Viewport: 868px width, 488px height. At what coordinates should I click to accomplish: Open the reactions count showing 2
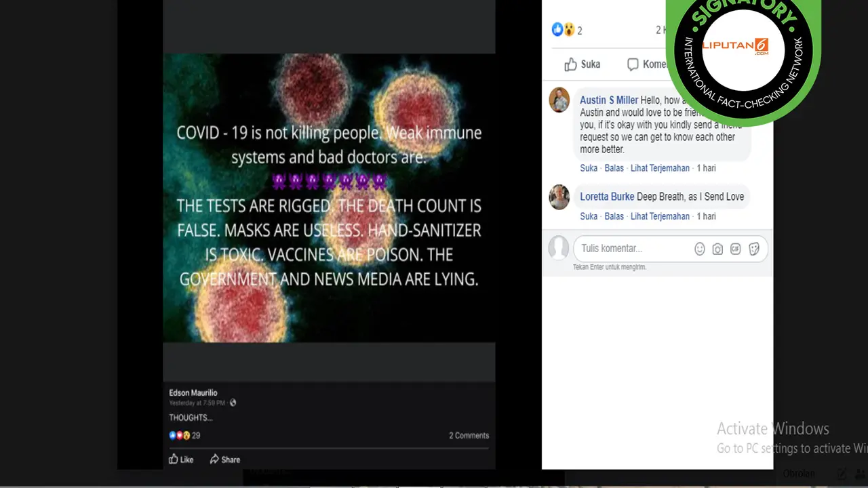pyautogui.click(x=567, y=30)
